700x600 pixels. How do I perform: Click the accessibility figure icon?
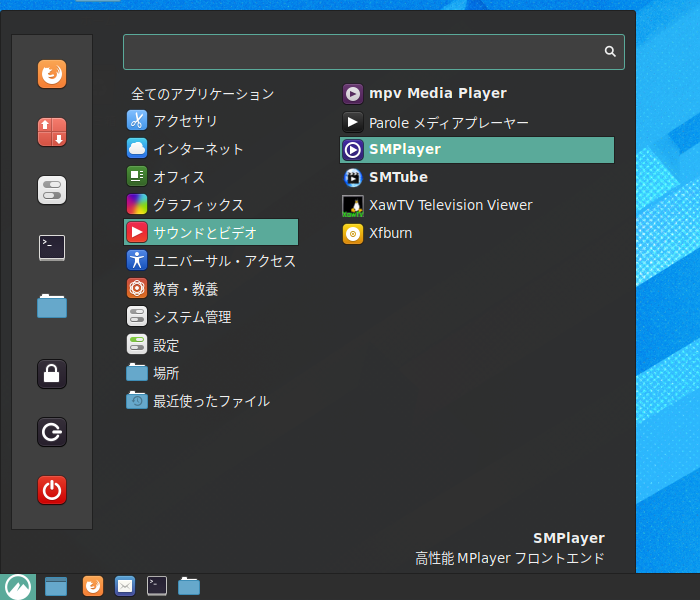click(x=137, y=260)
